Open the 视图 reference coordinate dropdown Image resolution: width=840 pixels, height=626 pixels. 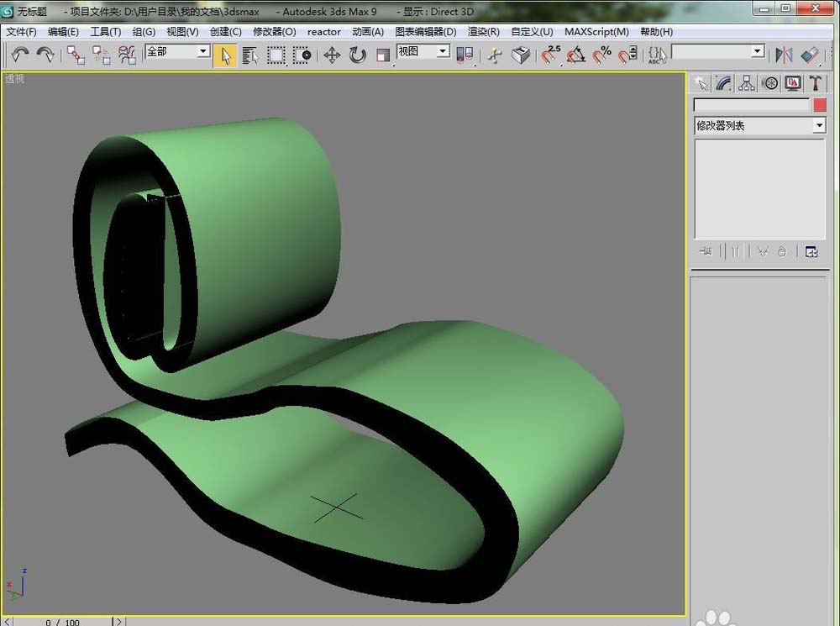click(x=443, y=52)
